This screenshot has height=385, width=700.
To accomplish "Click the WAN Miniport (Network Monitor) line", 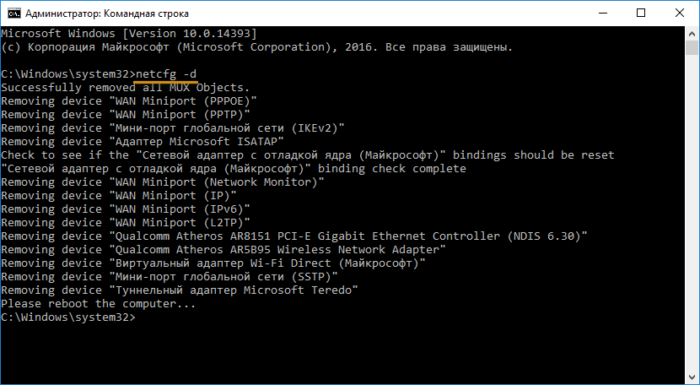I will 162,182.
